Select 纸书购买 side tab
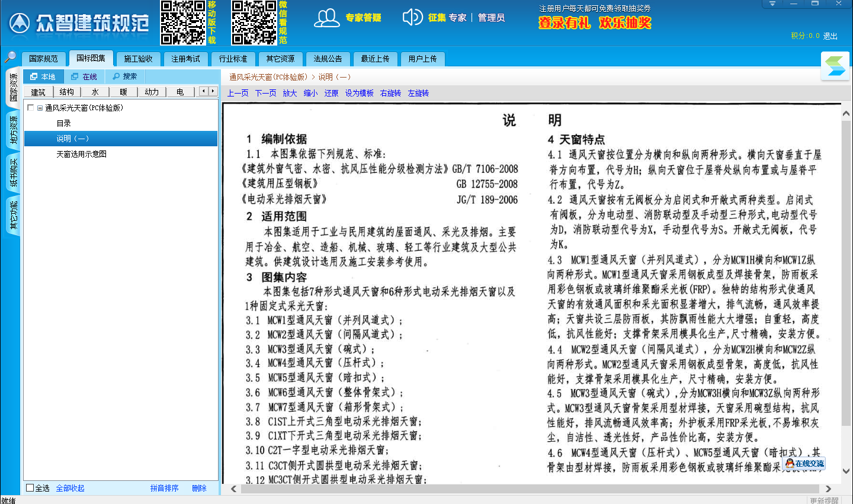 [x=13, y=172]
